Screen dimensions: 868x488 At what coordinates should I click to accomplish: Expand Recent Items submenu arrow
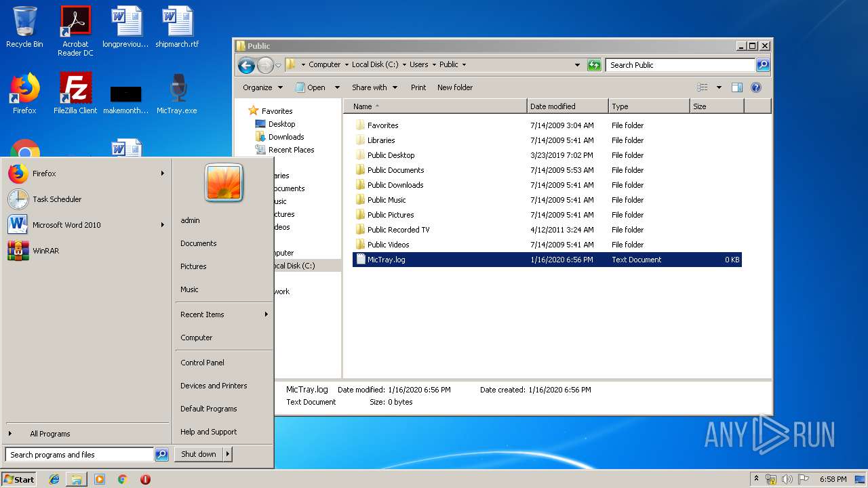click(267, 314)
